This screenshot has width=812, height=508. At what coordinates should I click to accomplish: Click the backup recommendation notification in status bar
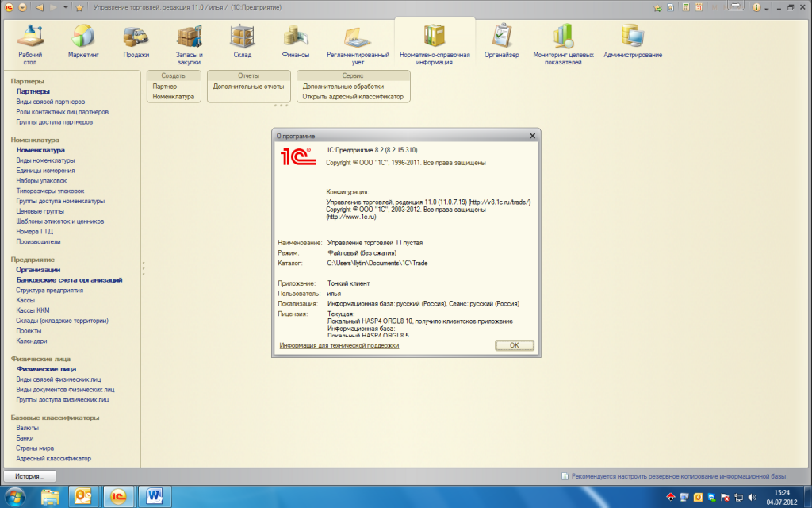(674, 476)
